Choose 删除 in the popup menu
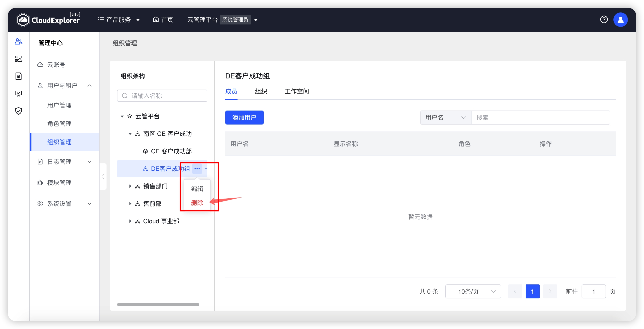Screen dimensions: 644x329 click(x=197, y=203)
